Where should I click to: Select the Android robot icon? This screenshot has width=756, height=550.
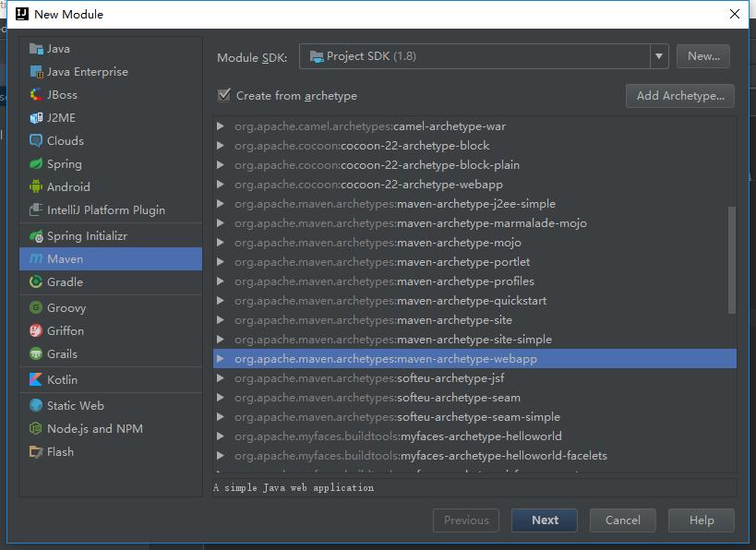36,187
